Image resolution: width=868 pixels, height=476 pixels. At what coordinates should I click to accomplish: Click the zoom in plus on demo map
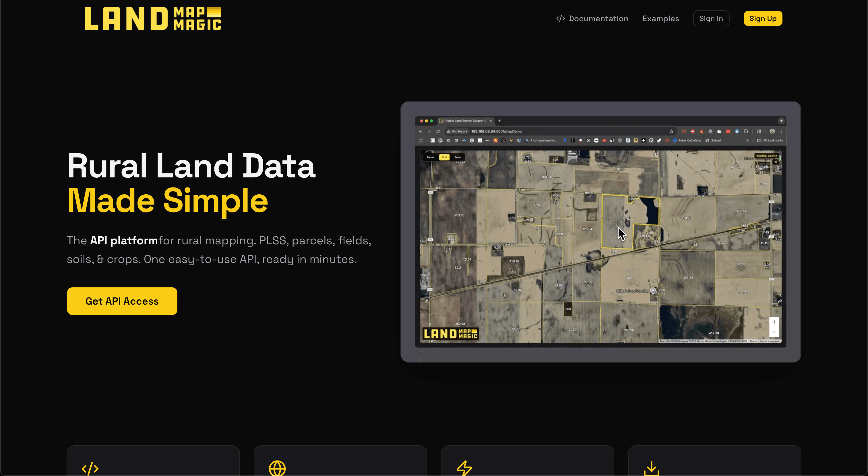click(x=774, y=322)
